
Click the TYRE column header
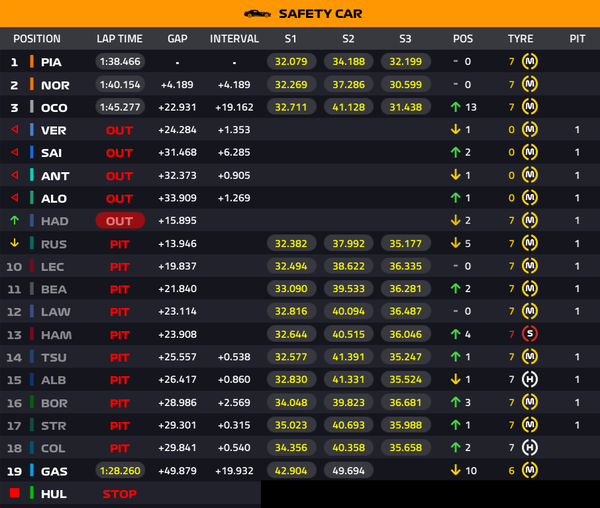[520, 39]
